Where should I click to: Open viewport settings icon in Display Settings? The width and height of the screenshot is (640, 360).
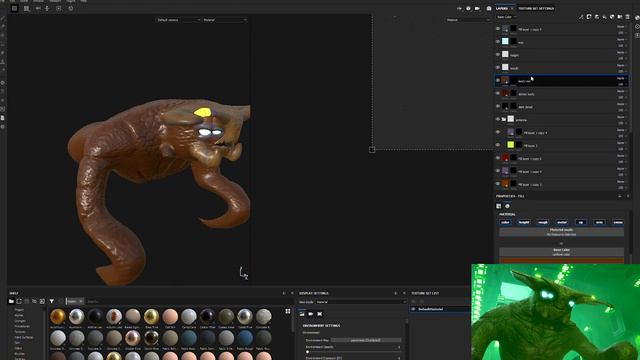click(x=320, y=314)
